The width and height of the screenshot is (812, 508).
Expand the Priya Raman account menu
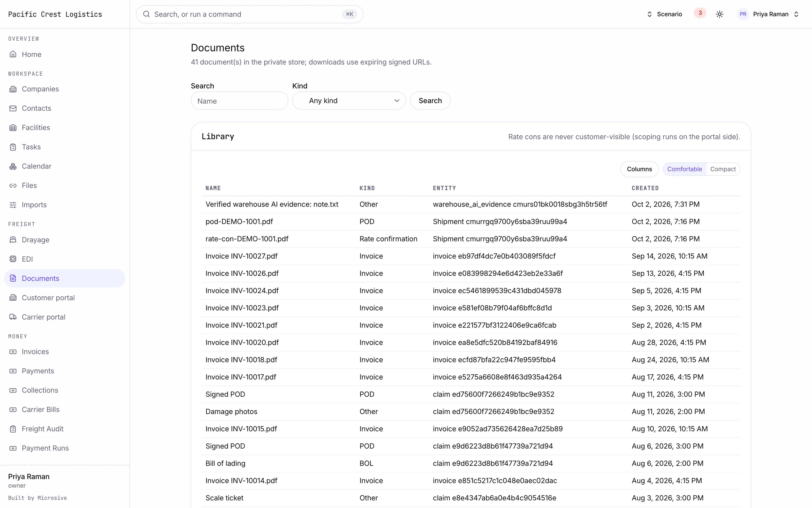point(768,14)
